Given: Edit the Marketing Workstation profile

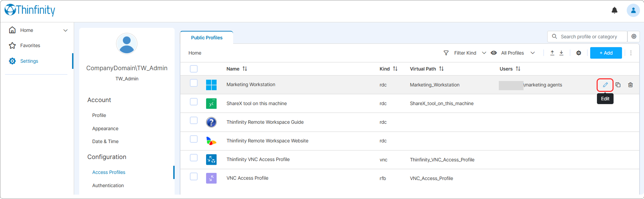Looking at the screenshot, I should click(x=605, y=85).
